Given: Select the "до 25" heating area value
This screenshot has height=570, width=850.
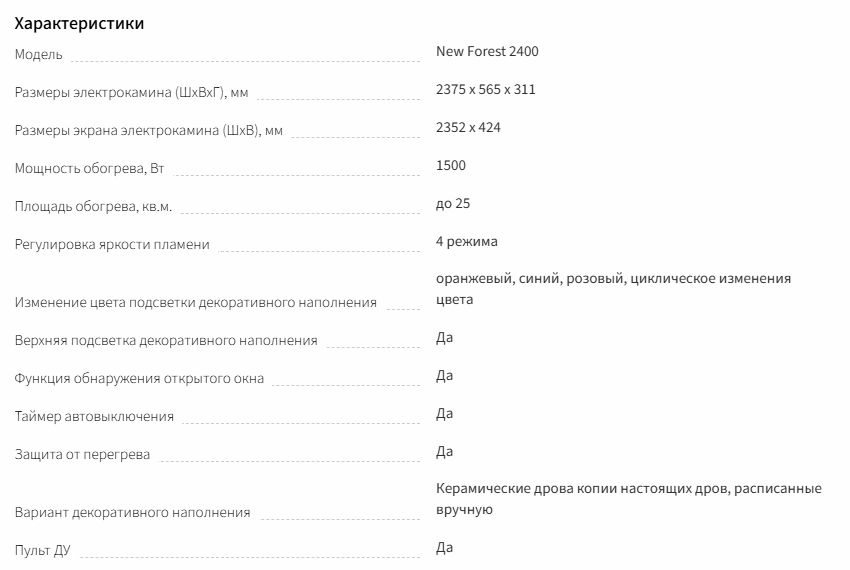Looking at the screenshot, I should point(453,203).
